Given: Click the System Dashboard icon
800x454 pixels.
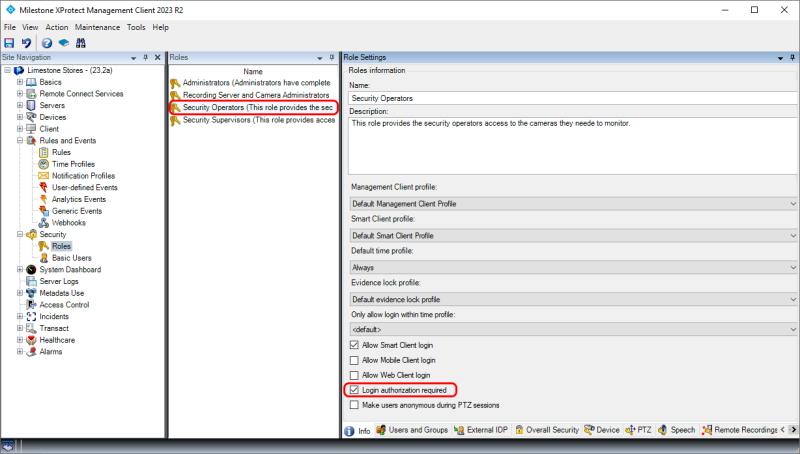Looking at the screenshot, I should tap(32, 270).
